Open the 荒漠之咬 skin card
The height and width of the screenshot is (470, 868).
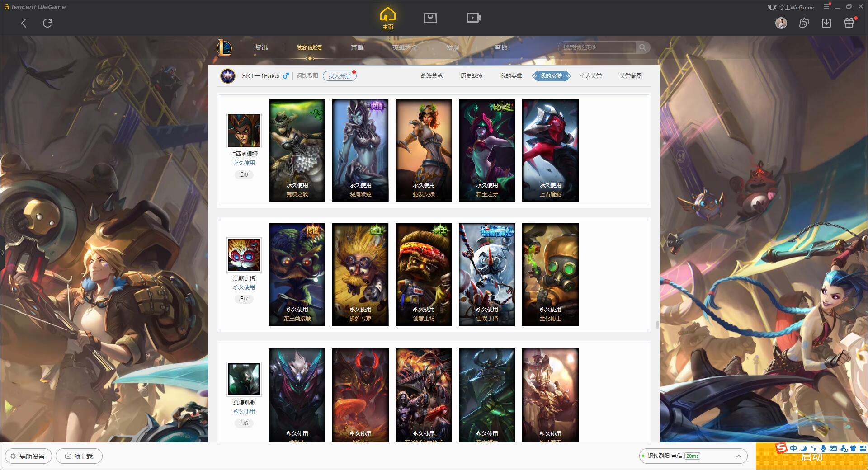coord(297,150)
